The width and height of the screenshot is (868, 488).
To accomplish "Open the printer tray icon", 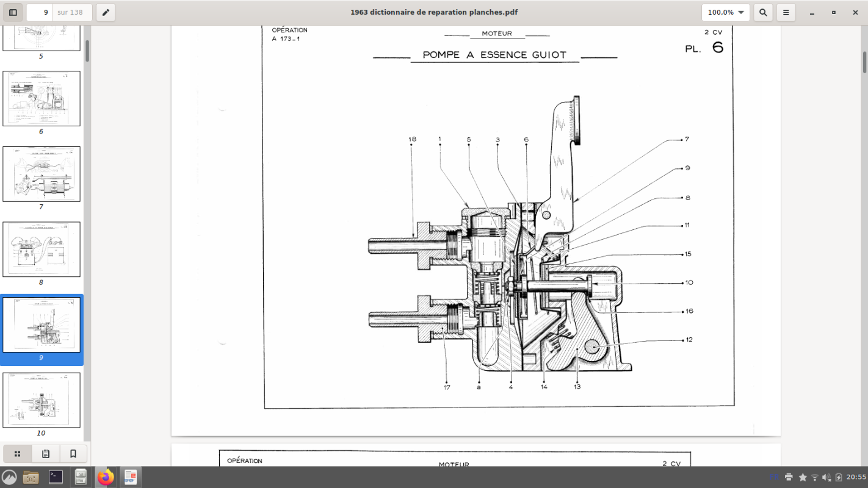I will click(789, 477).
